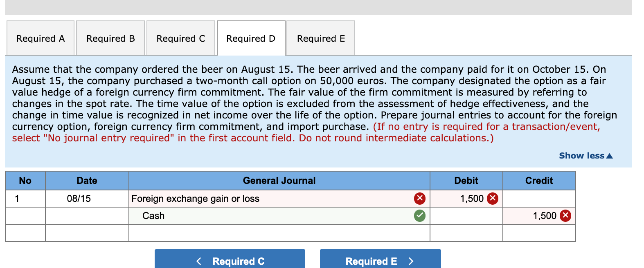The height and width of the screenshot is (268, 644).
Task: Click the left chevron on Required C button
Action: 199,261
